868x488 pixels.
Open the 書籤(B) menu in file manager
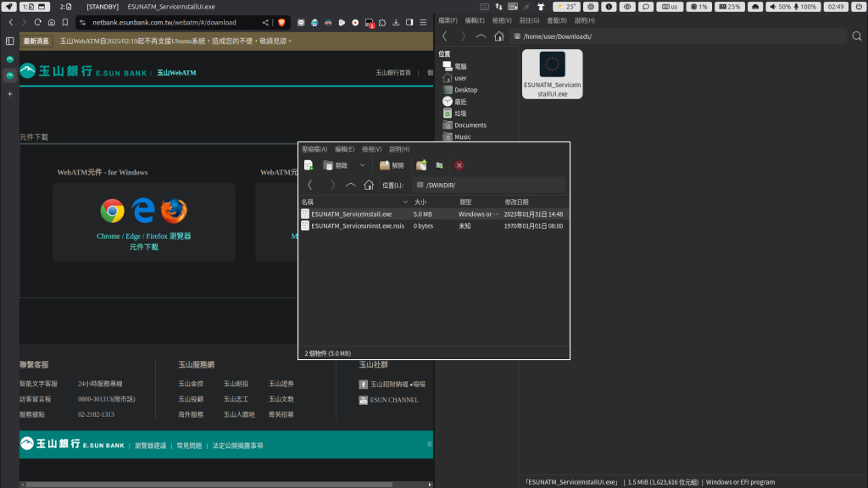point(556,20)
